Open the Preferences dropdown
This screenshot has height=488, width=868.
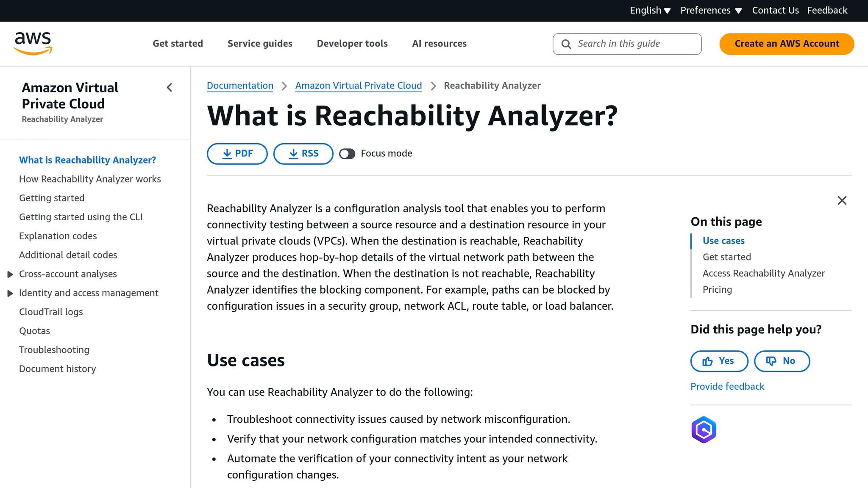tap(711, 10)
